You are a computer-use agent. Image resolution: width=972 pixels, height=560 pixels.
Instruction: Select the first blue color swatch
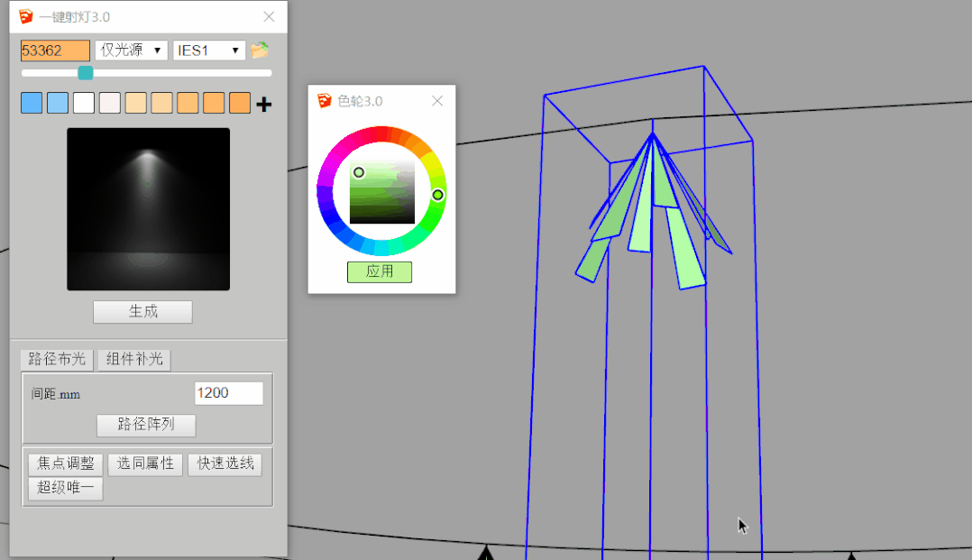[32, 103]
